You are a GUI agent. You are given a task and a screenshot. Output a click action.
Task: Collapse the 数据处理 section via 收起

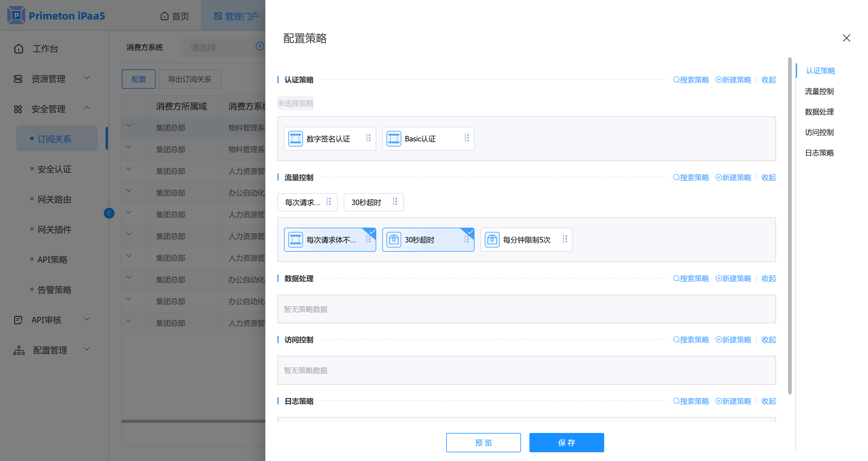(768, 279)
